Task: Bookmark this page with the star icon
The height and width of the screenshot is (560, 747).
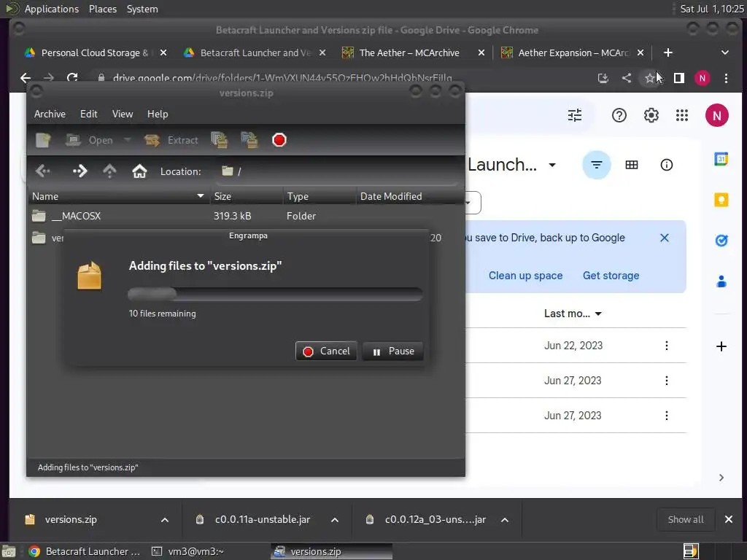Action: pos(650,78)
